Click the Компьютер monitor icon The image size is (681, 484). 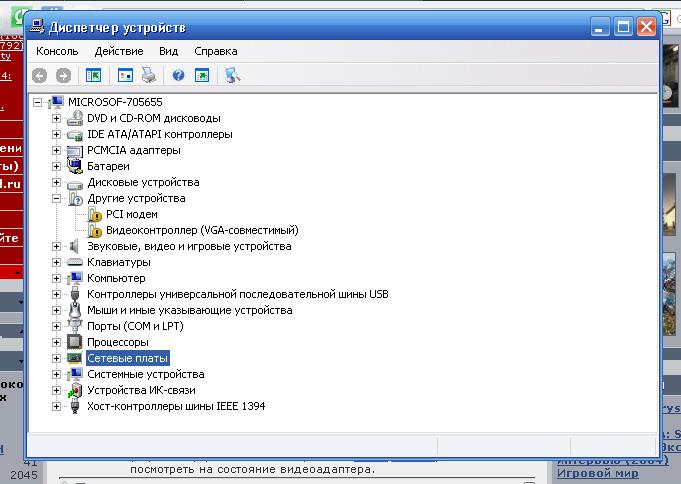tap(75, 278)
